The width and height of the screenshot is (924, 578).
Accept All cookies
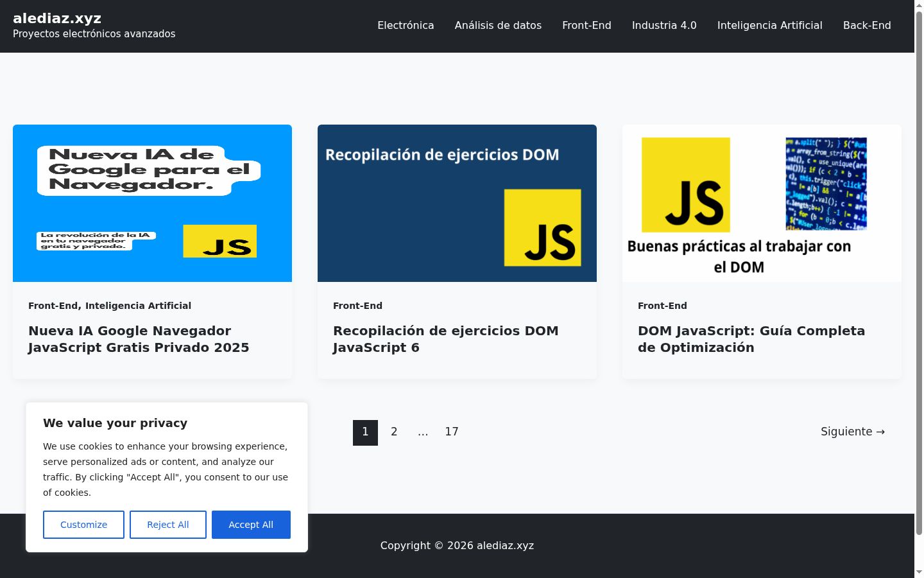pyautogui.click(x=251, y=525)
